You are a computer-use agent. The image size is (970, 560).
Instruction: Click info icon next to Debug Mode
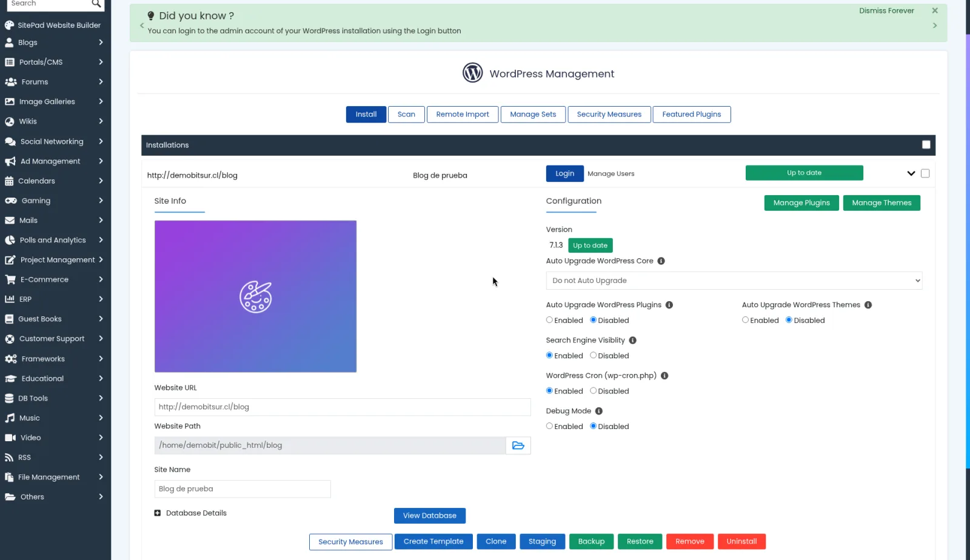pos(599,411)
